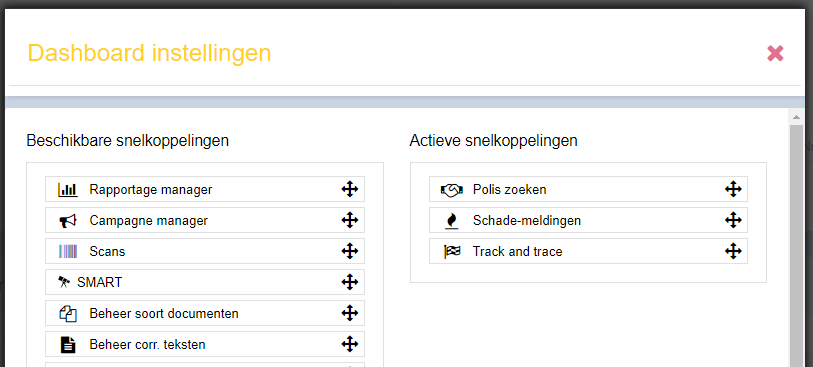This screenshot has height=367, width=813.
Task: Click the move handle on Rapportage manager row
Action: (350, 189)
